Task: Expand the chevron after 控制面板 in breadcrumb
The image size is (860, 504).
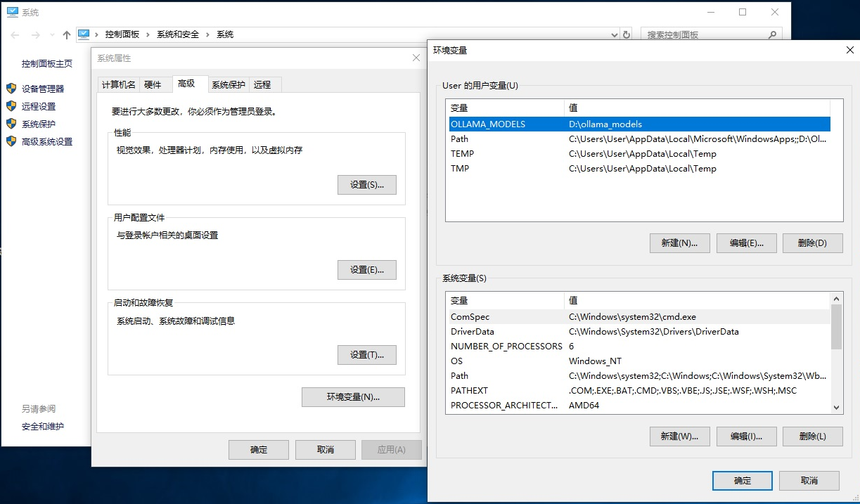Action: click(x=148, y=34)
